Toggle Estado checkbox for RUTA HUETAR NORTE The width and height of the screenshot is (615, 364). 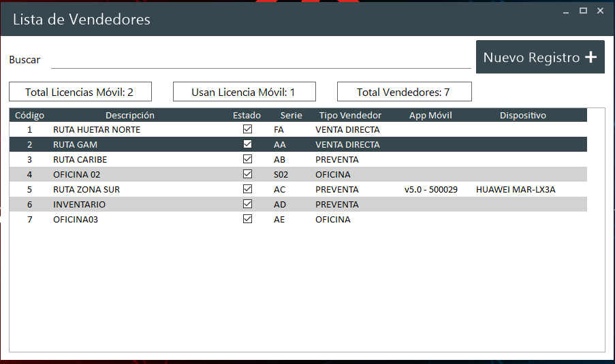click(247, 129)
